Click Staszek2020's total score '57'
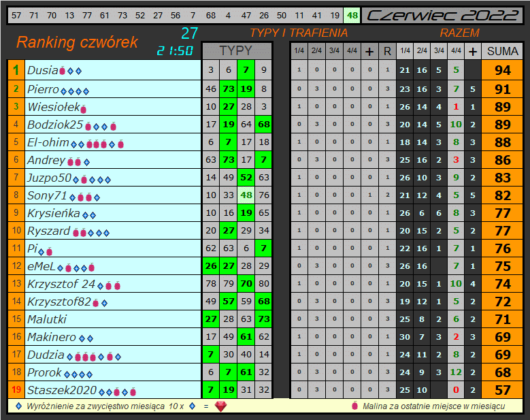Image resolution: width=530 pixels, height=420 pixels. click(x=502, y=390)
